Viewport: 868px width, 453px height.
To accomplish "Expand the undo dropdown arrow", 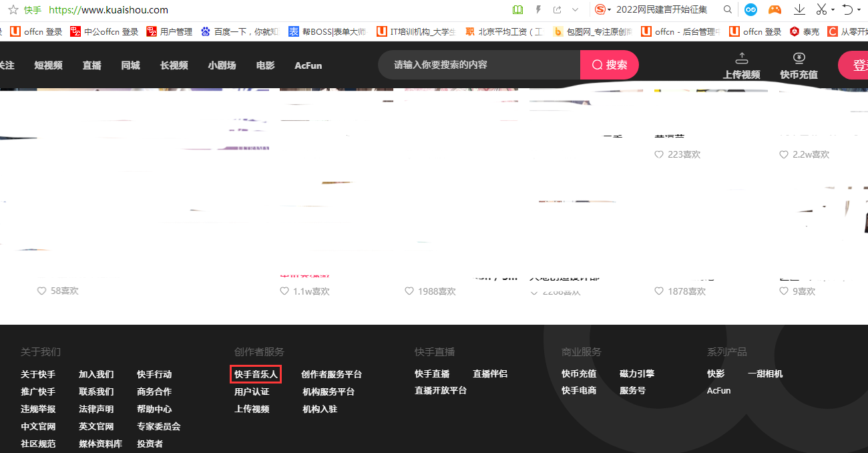I will (x=859, y=10).
